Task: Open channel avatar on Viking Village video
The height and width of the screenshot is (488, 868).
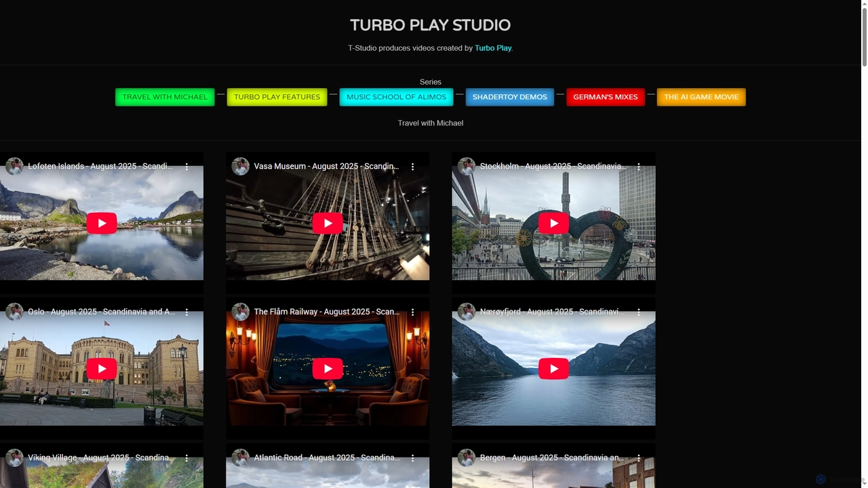Action: tap(14, 457)
